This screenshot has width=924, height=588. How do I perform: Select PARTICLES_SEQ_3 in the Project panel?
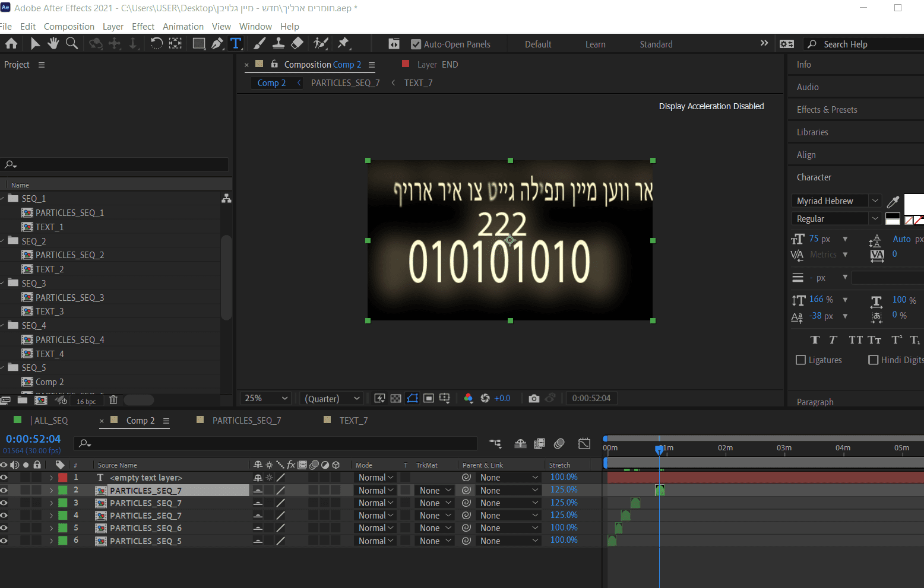69,298
